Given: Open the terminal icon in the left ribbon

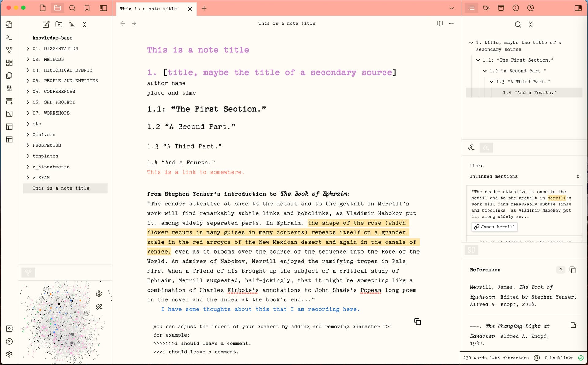Looking at the screenshot, I should pyautogui.click(x=9, y=37).
